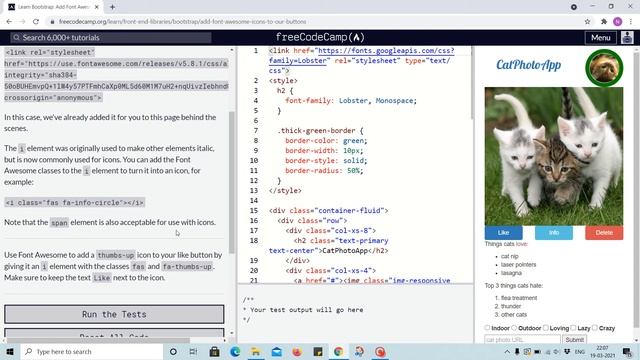
Task: Click the code editor vertical scrollbar
Action: [x=471, y=82]
